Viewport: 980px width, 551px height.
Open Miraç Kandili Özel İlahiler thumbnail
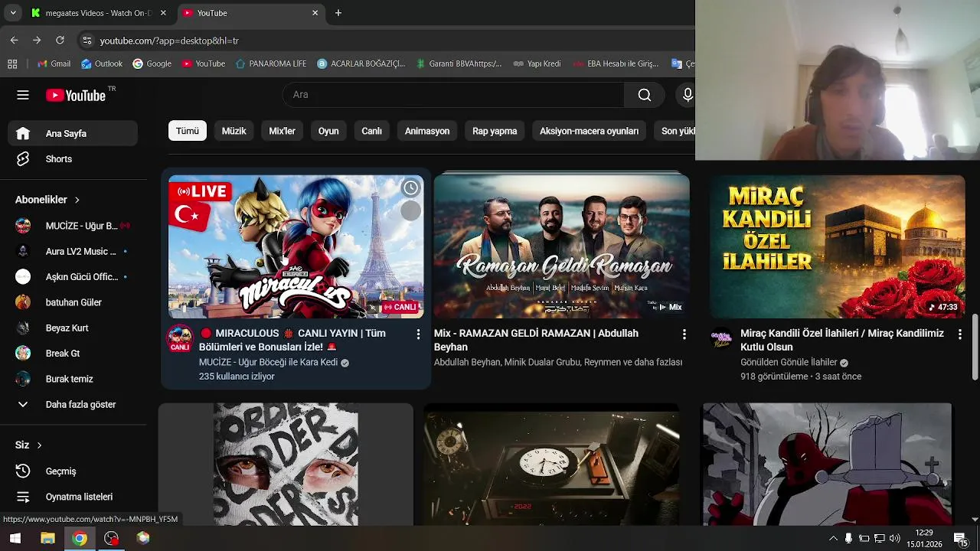[x=837, y=246]
